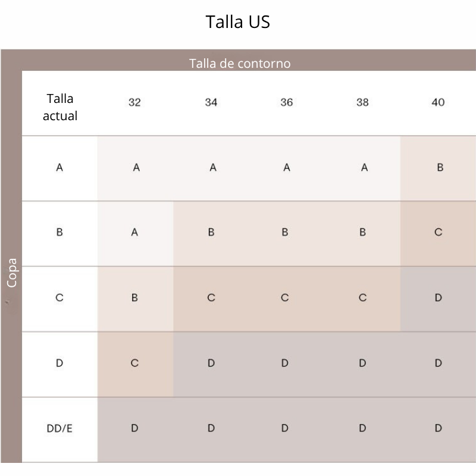Click the cell for cup C, band 36
This screenshot has width=476, height=476.
(285, 298)
